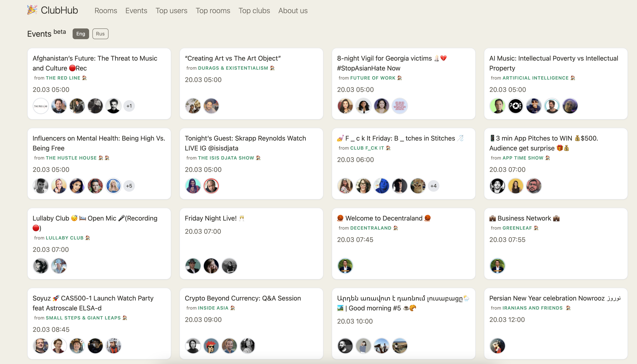Show +1 more speaker on Afghanistan's Future event
Image resolution: width=637 pixels, height=364 pixels.
pyautogui.click(x=129, y=106)
